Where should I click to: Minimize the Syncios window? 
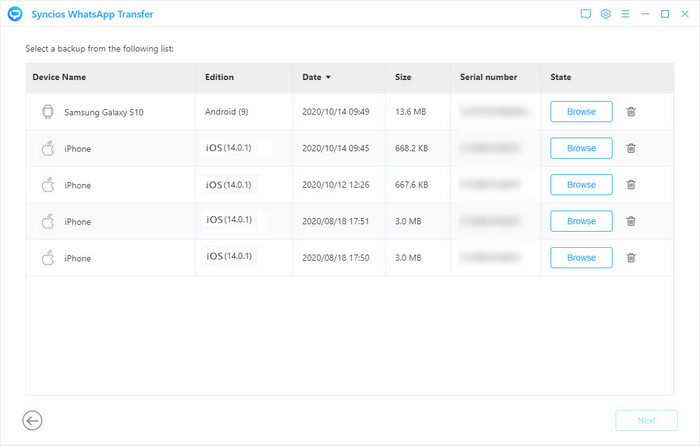645,14
